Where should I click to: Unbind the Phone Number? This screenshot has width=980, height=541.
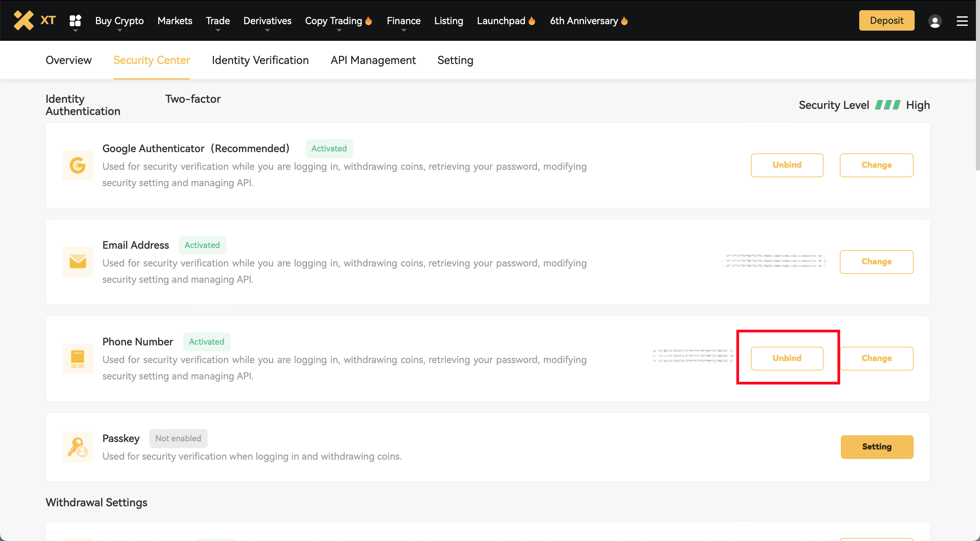coord(787,358)
